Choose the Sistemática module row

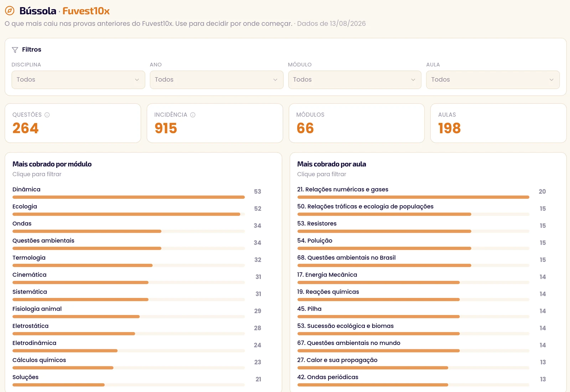pyautogui.click(x=137, y=295)
